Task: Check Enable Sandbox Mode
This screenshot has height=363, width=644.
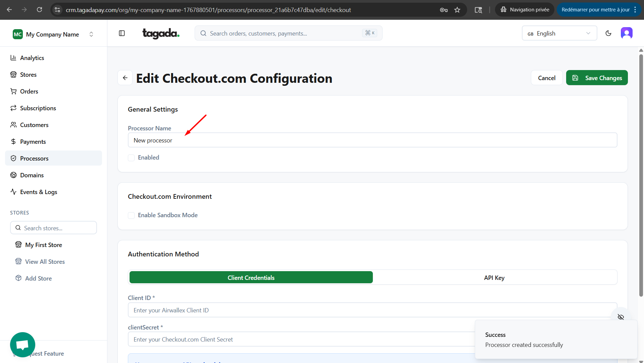Action: pyautogui.click(x=131, y=216)
